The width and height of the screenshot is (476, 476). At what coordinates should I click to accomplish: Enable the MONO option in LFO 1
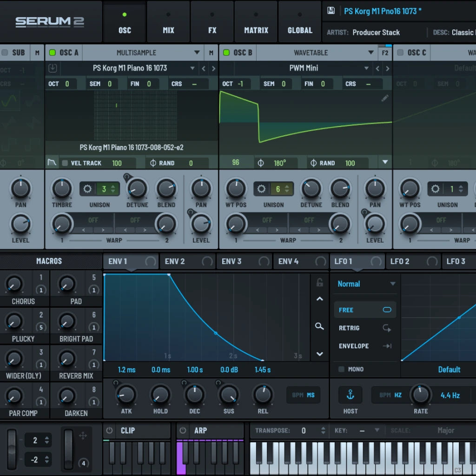pos(342,369)
